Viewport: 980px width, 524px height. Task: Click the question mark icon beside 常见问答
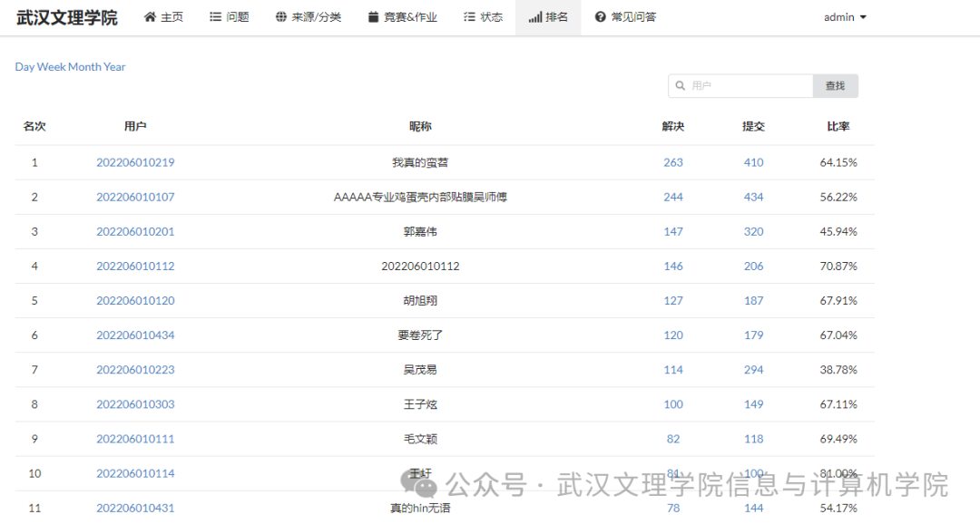(600, 17)
